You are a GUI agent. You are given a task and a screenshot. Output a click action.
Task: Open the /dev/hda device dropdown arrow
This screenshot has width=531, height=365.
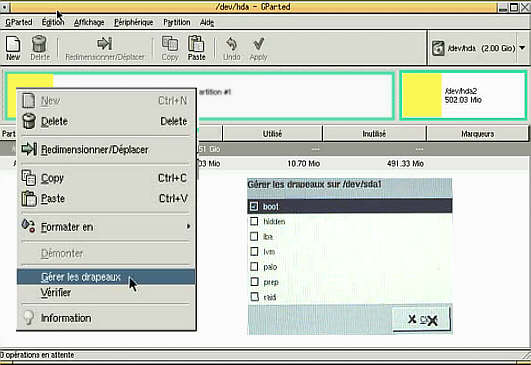tap(522, 48)
